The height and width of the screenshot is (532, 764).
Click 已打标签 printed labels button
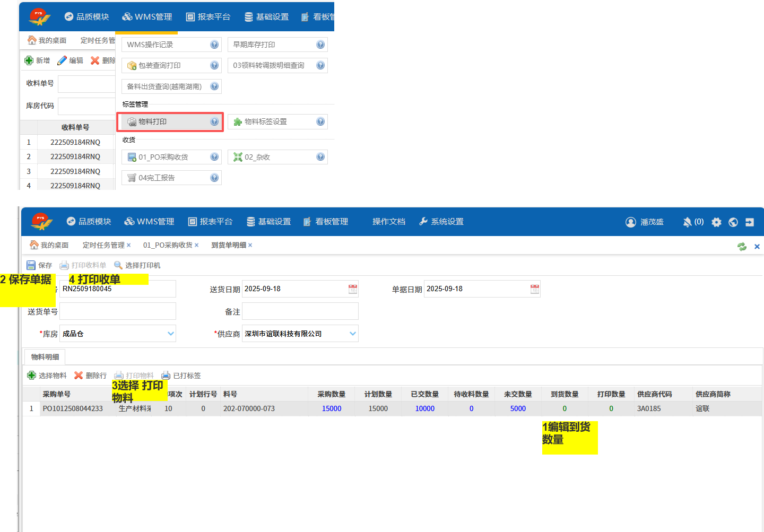click(181, 376)
